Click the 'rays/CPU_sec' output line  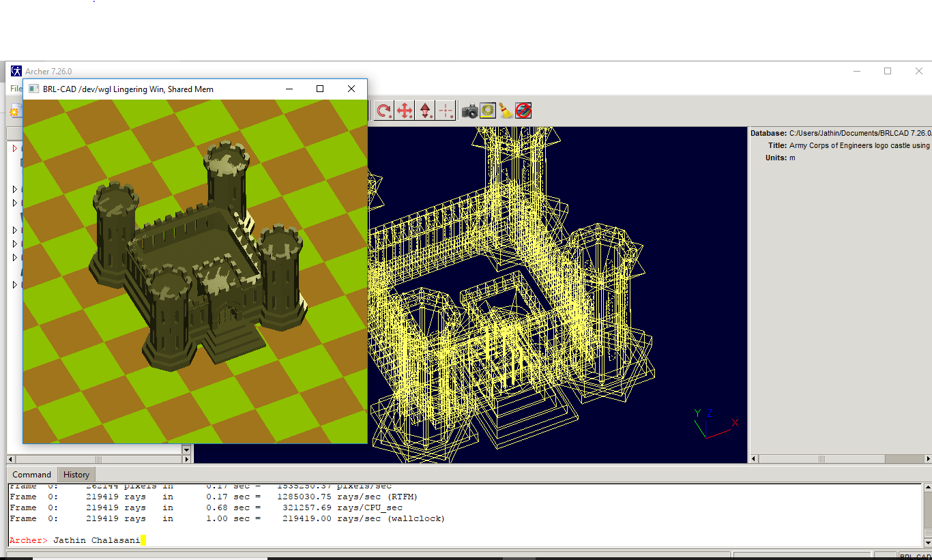206,507
